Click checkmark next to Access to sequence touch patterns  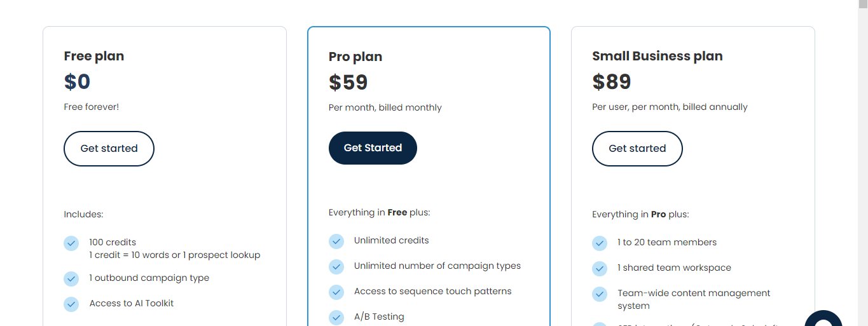coord(336,292)
